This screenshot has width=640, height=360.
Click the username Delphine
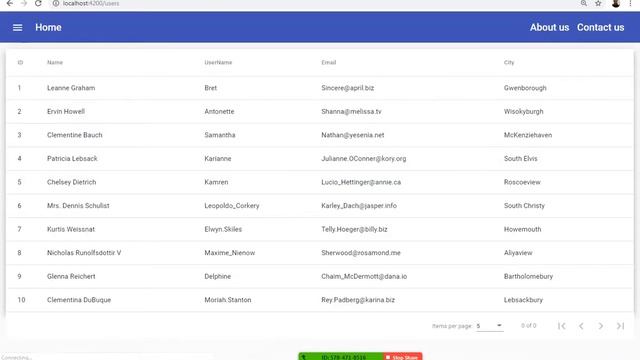[x=218, y=276]
